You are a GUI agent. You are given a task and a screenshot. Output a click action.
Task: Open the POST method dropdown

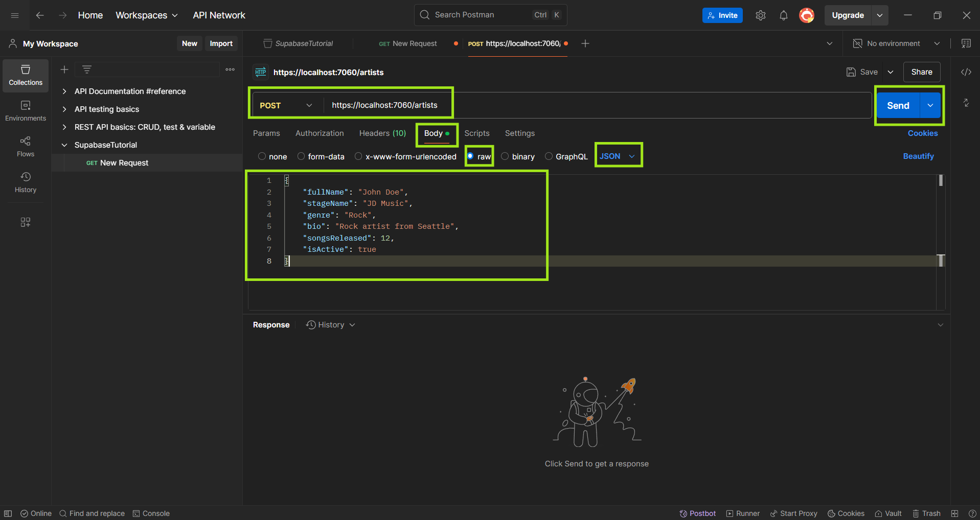click(286, 105)
